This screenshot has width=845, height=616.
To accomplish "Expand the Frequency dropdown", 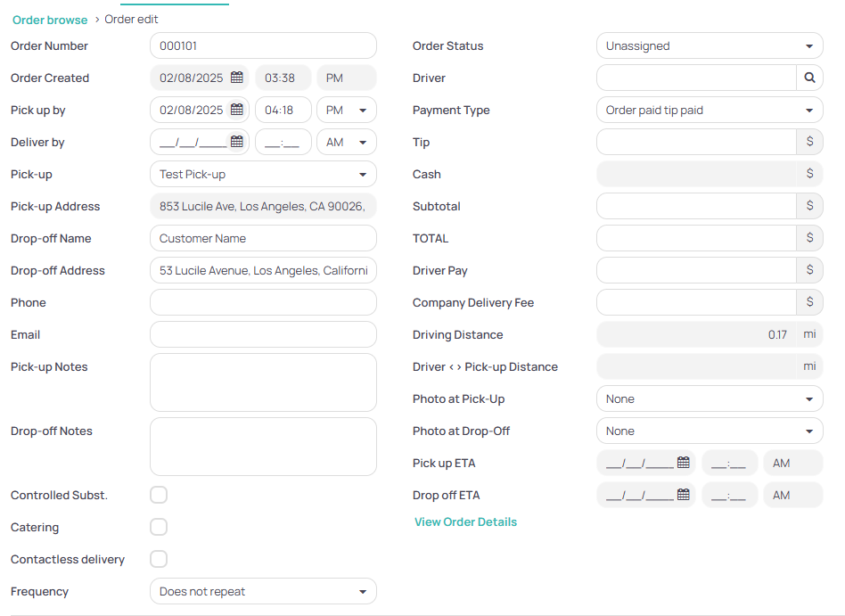I will click(263, 591).
